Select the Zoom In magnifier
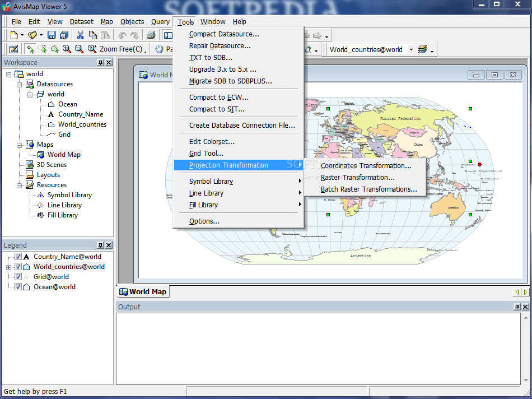The image size is (532, 399). tap(67, 49)
